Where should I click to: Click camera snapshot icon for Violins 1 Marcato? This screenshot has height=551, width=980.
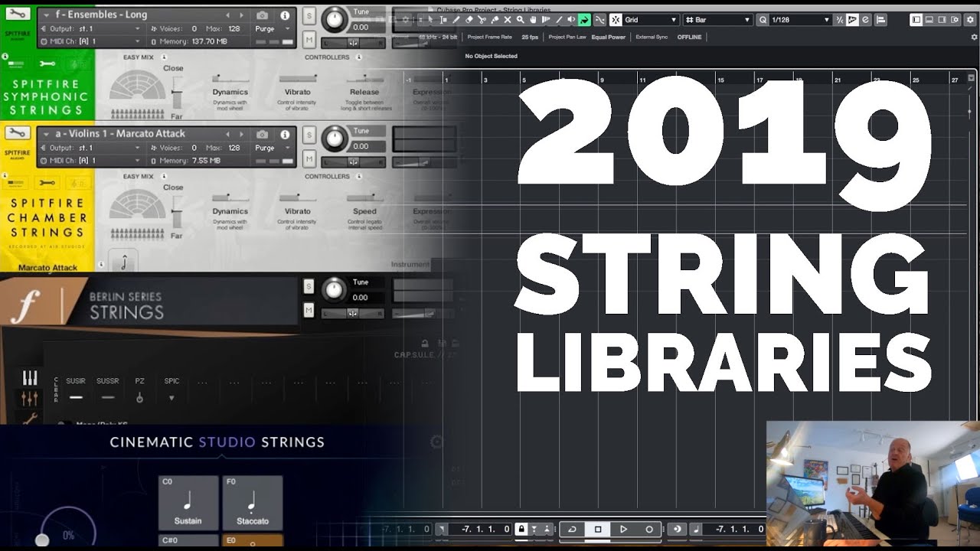[263, 134]
